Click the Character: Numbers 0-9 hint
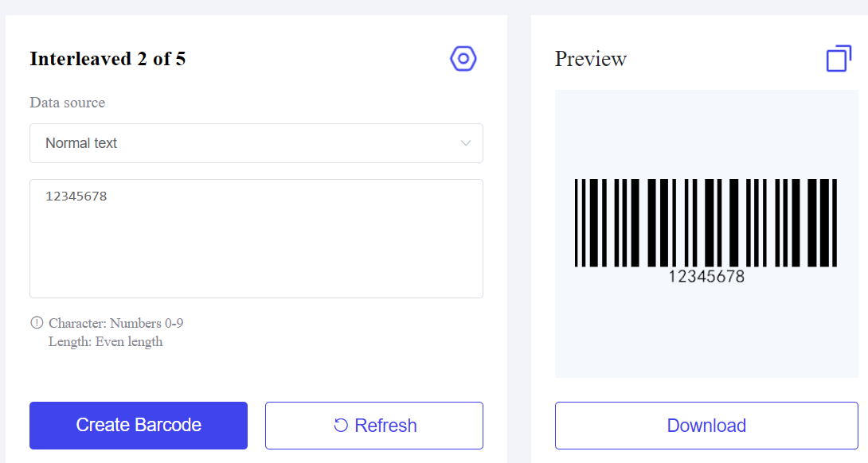 point(116,323)
